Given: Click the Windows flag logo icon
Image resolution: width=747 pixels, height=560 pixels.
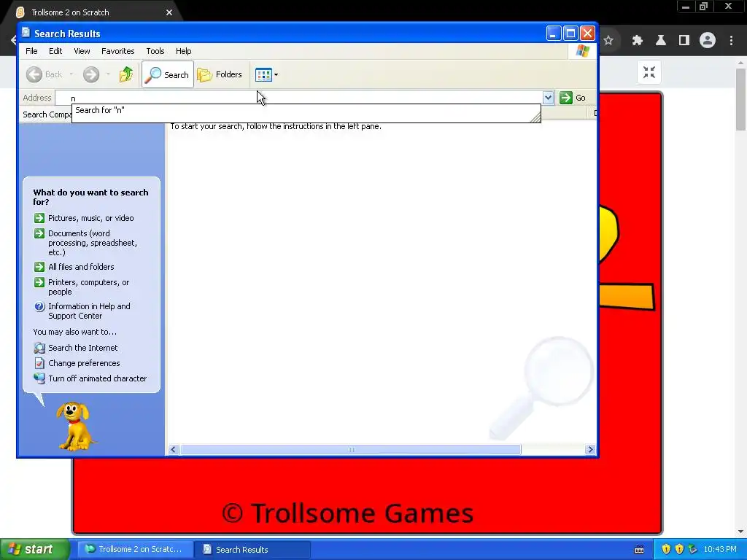Looking at the screenshot, I should 582,51.
